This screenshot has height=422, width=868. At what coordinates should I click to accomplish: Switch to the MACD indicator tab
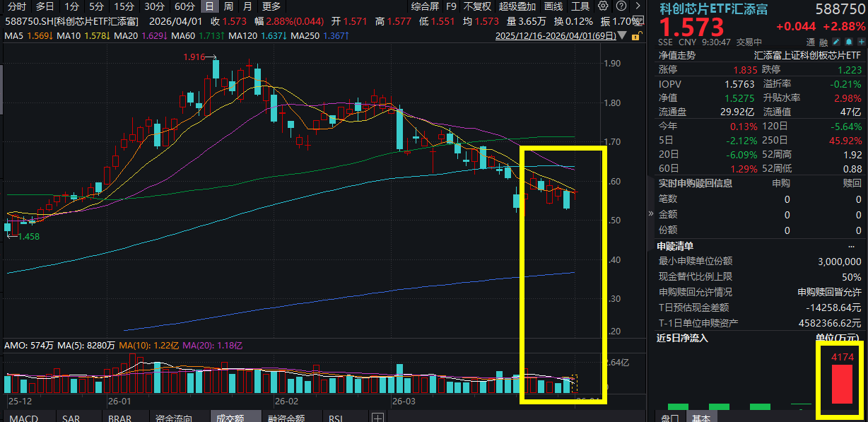pyautogui.click(x=23, y=418)
